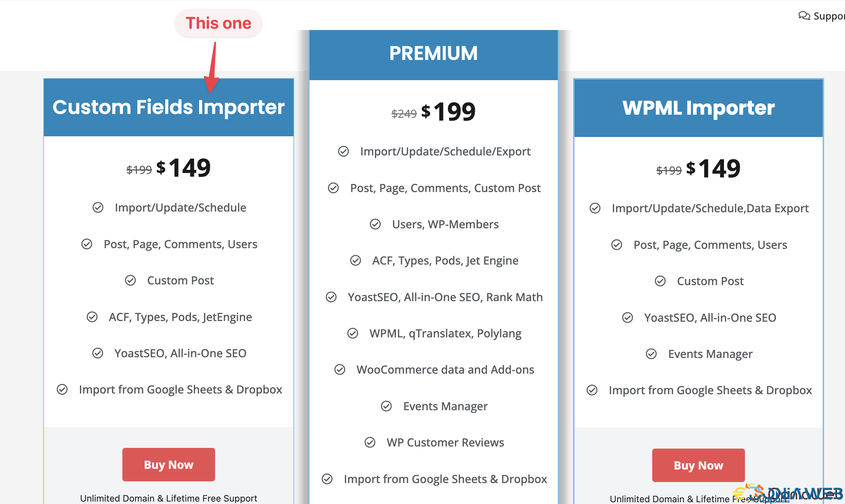The height and width of the screenshot is (504, 845).
Task: Click check icon beside WP Customer Reviews
Action: pyautogui.click(x=370, y=442)
